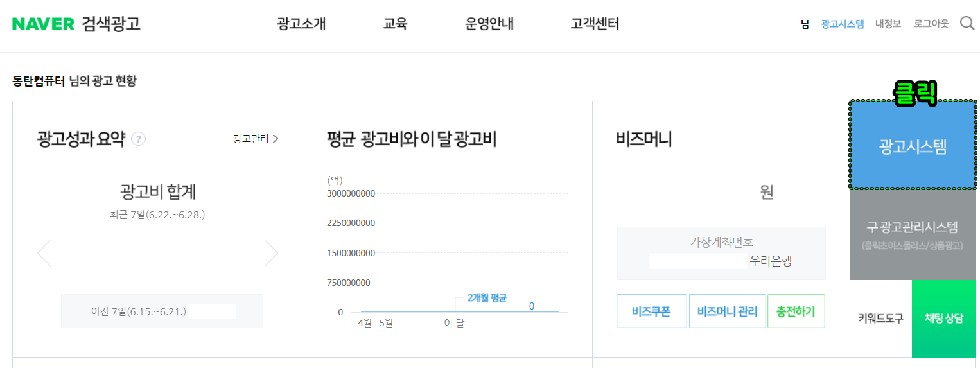This screenshot has height=368, width=980.
Task: Click the 최근 7일(6.22.~6.28.) text
Action: point(158,214)
